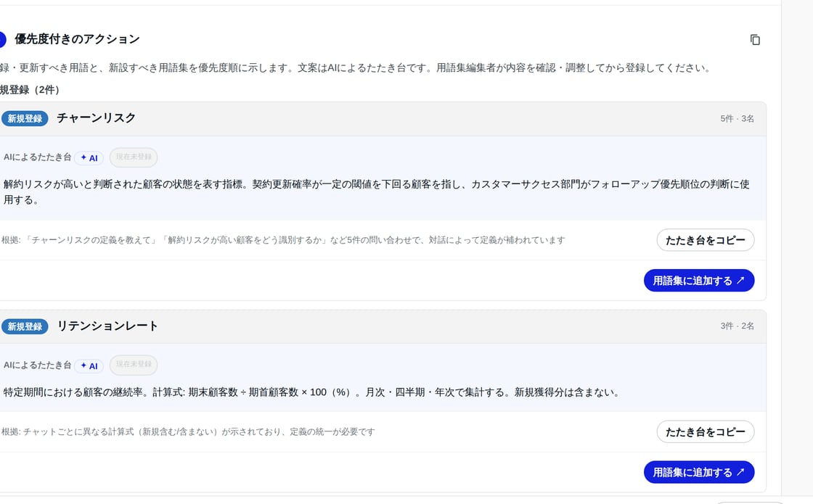Click the リテンションレート formula definition text
Image resolution: width=813 pixels, height=504 pixels.
312,392
